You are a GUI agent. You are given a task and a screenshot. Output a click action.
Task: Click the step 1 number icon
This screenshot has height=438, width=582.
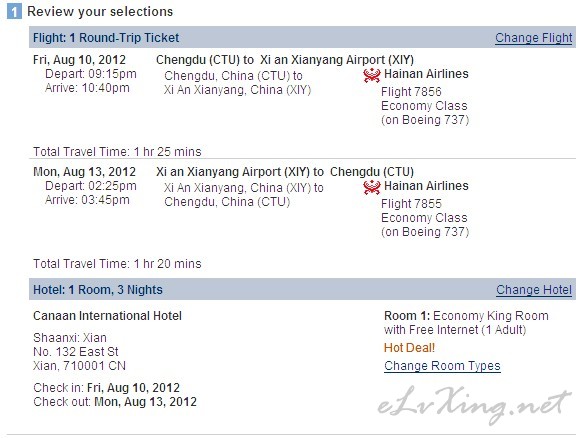pos(14,12)
